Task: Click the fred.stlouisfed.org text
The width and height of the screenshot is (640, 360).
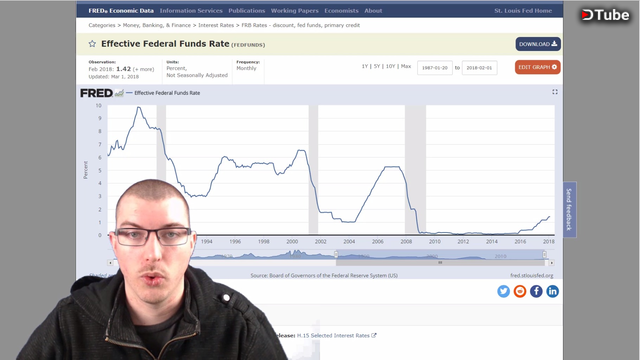Action: (531, 276)
